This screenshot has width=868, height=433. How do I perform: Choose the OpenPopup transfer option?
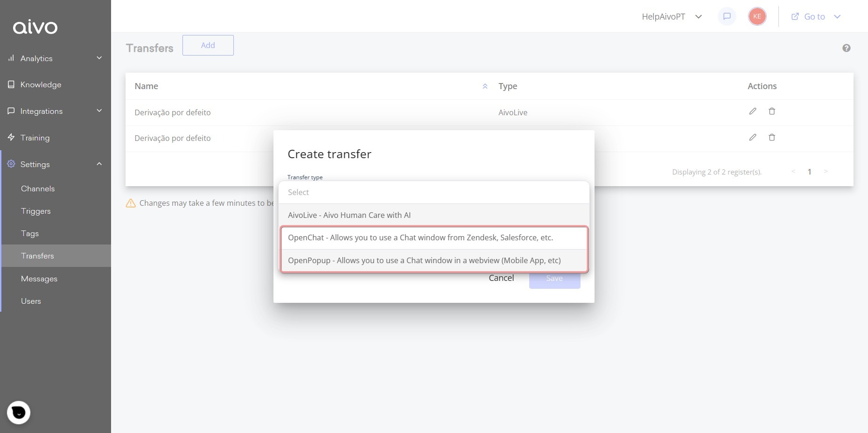point(434,260)
